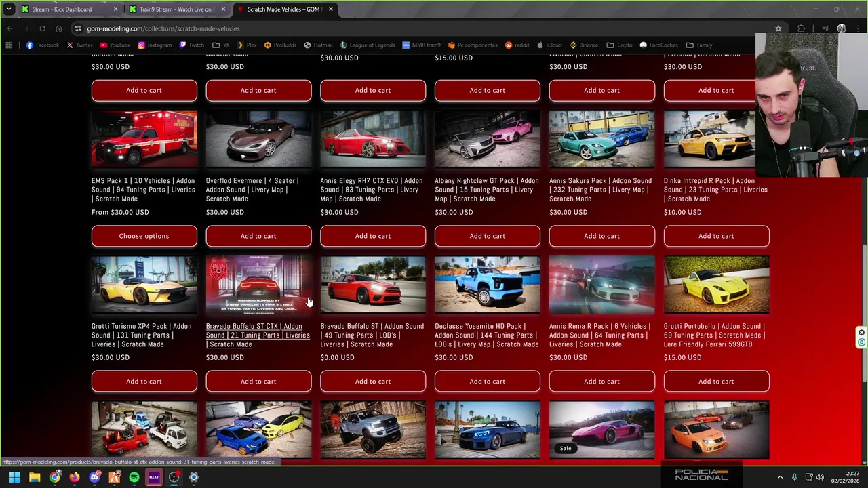Image resolution: width=868 pixels, height=488 pixels.
Task: Open File Explorer from the taskbar
Action: 35,477
